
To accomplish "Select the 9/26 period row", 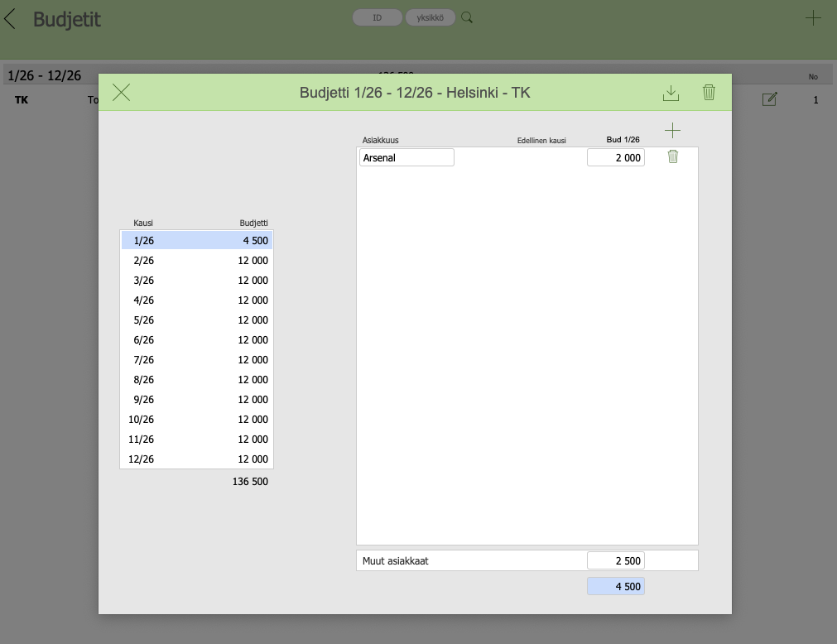I will (197, 400).
